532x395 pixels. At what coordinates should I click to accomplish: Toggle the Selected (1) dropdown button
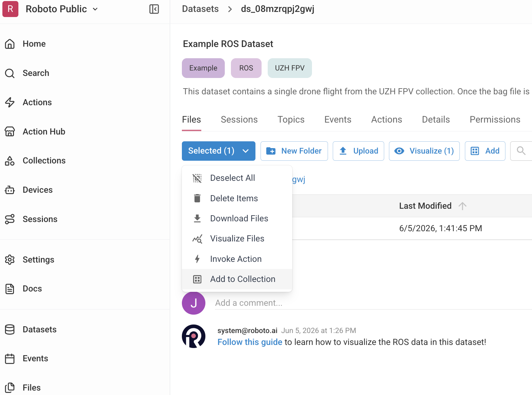pos(219,151)
